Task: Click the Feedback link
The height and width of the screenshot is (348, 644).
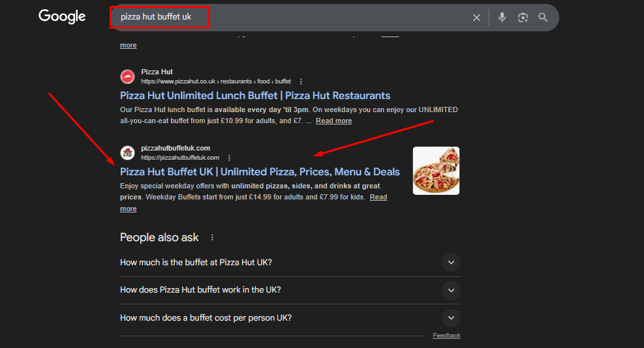Action: click(x=446, y=336)
